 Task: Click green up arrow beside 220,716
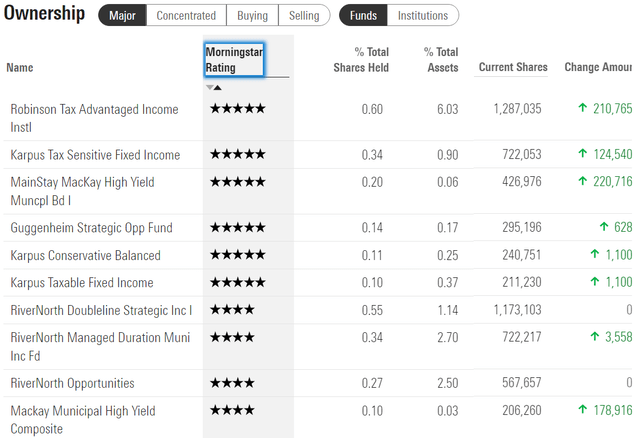583,181
